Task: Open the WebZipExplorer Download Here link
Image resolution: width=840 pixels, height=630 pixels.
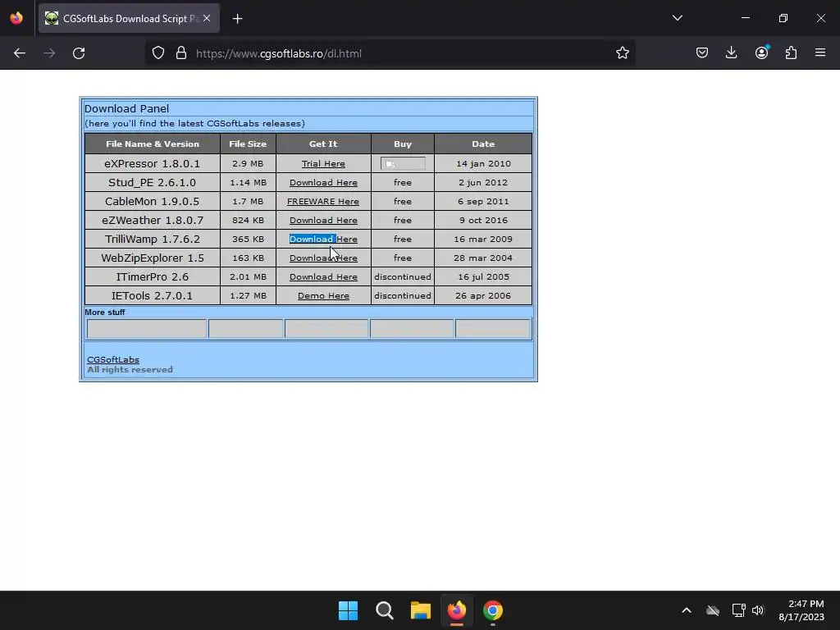Action: (323, 258)
